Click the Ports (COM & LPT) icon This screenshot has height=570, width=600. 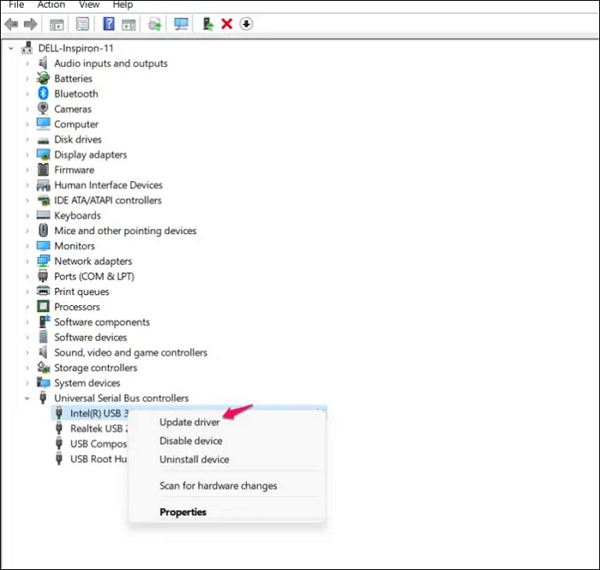43,276
